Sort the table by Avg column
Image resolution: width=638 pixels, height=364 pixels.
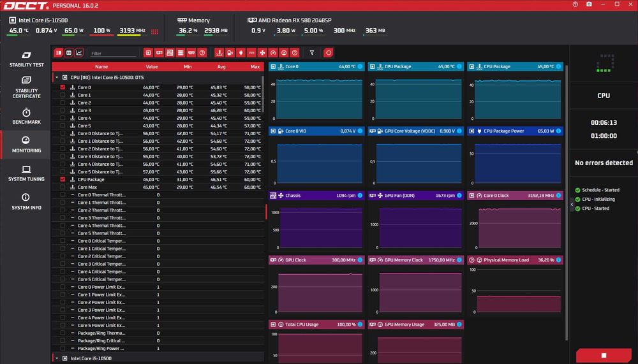221,67
